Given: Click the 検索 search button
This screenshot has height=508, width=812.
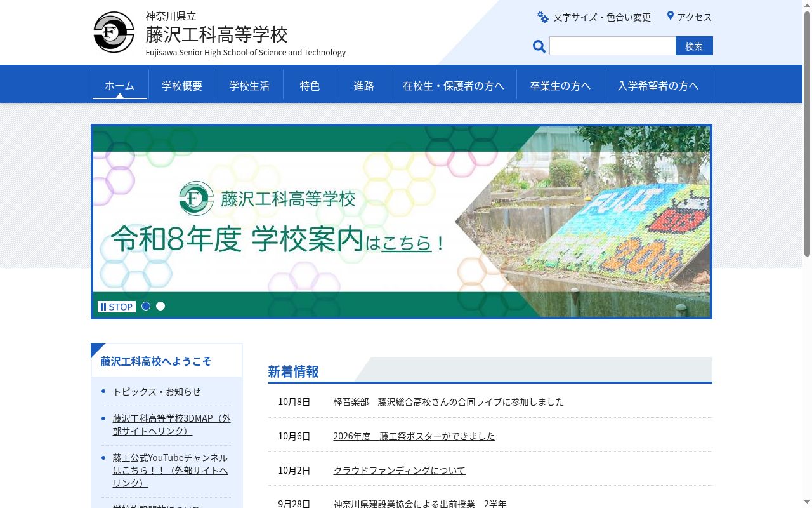Looking at the screenshot, I should click(x=694, y=46).
